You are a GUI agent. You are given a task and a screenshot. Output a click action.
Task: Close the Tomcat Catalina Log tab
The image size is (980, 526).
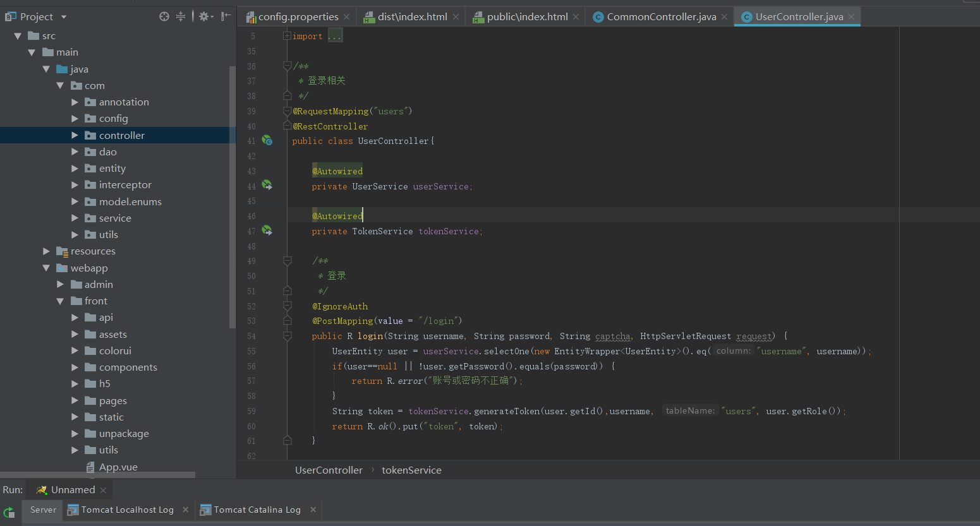[x=313, y=510]
